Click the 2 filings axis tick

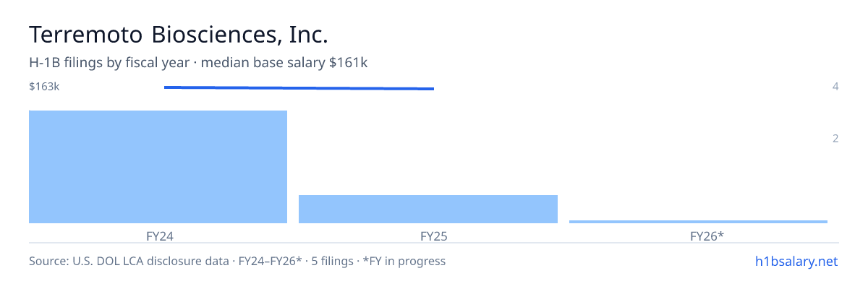[x=835, y=139]
